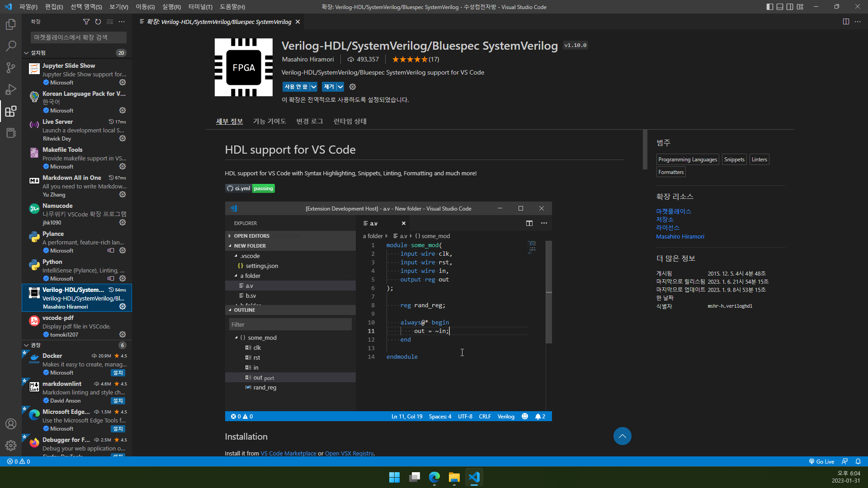Open notifications bell in status bar
The height and width of the screenshot is (488, 868).
[x=858, y=461]
